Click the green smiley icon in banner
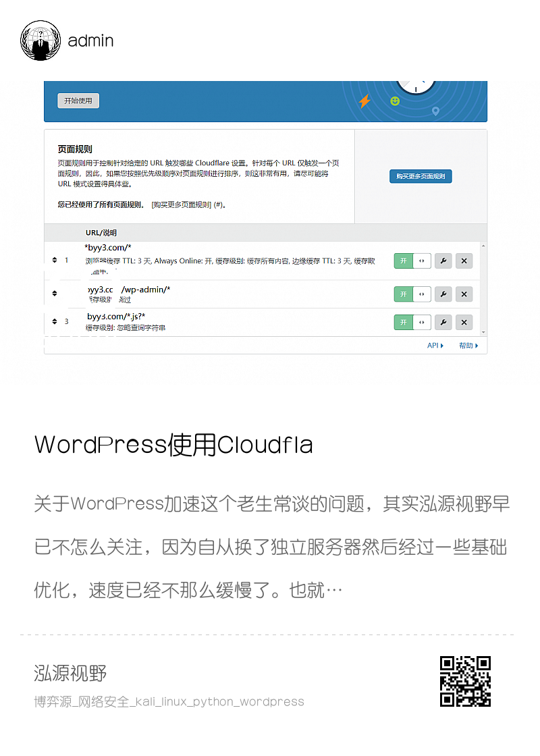540x756 pixels. 395,101
